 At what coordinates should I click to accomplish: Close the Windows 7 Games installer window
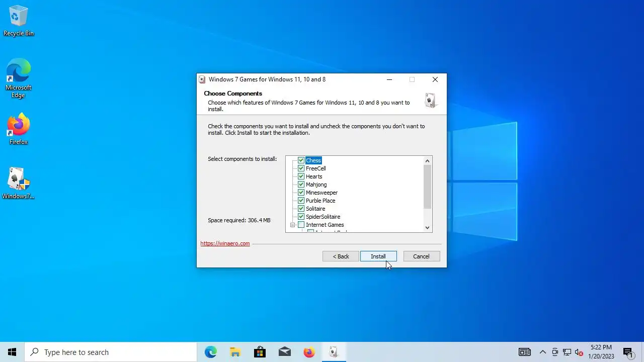point(435,79)
